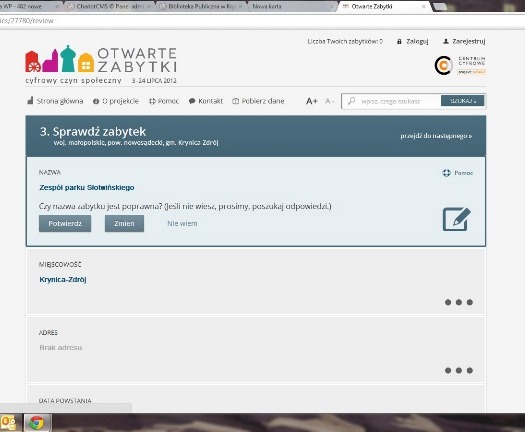Open the Kontakt menu item
Image resolution: width=525 pixels, height=432 pixels.
click(206, 101)
